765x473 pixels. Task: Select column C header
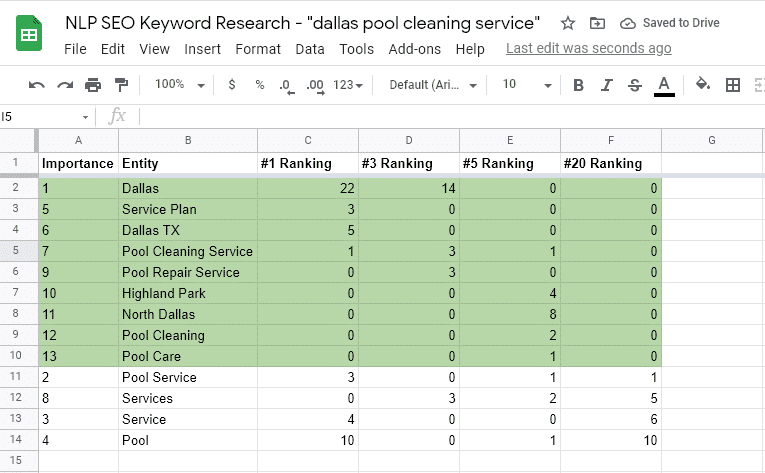click(x=308, y=141)
